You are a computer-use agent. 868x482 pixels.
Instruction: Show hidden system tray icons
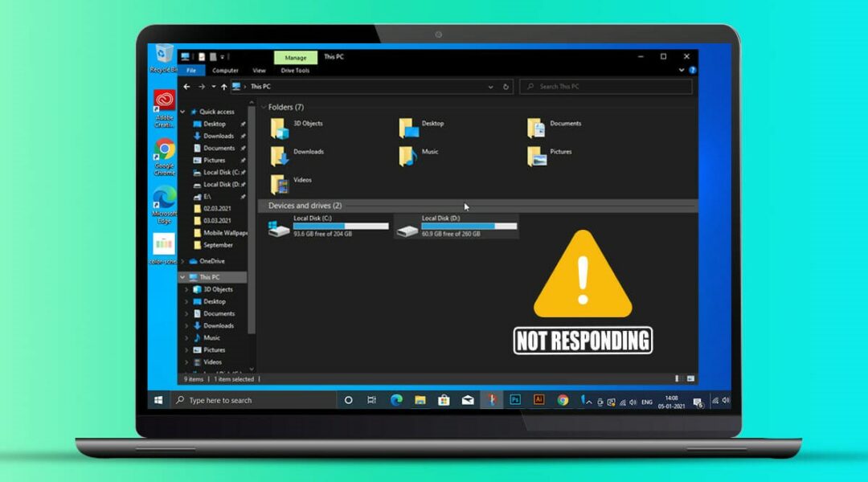(x=589, y=402)
